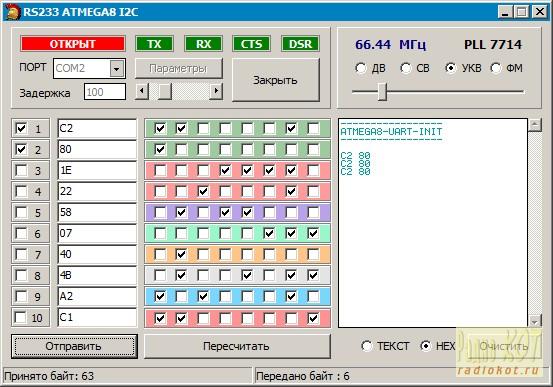Screen dimensions: 553x387
Task: Click the frequency tuning slider handle
Action: (382, 92)
